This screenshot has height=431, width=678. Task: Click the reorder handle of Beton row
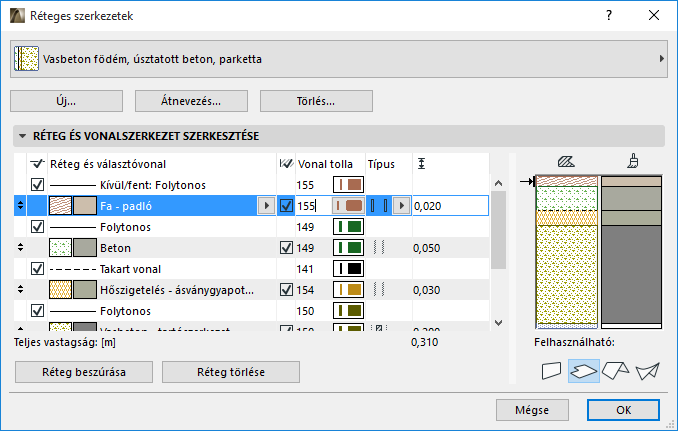click(x=20, y=248)
